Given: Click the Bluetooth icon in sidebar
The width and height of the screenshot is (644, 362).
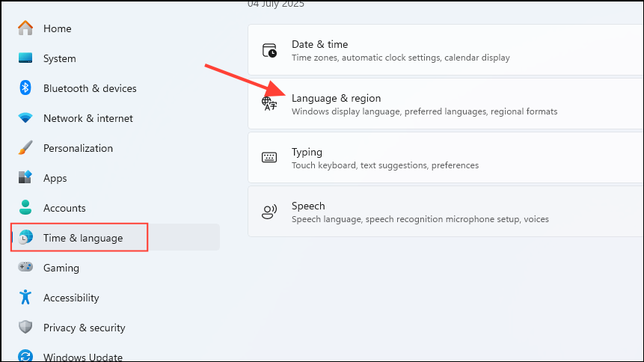Looking at the screenshot, I should tap(25, 88).
